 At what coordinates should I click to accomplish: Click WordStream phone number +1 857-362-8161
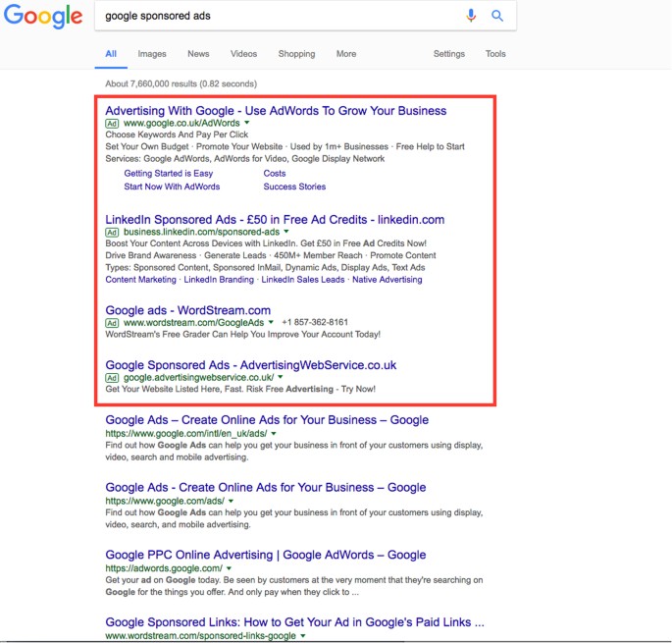coord(315,322)
